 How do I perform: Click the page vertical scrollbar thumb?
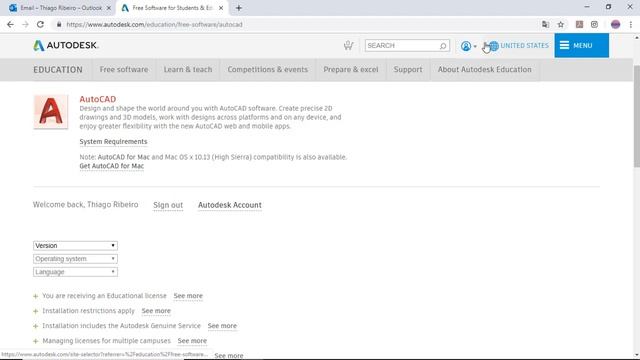(636, 116)
